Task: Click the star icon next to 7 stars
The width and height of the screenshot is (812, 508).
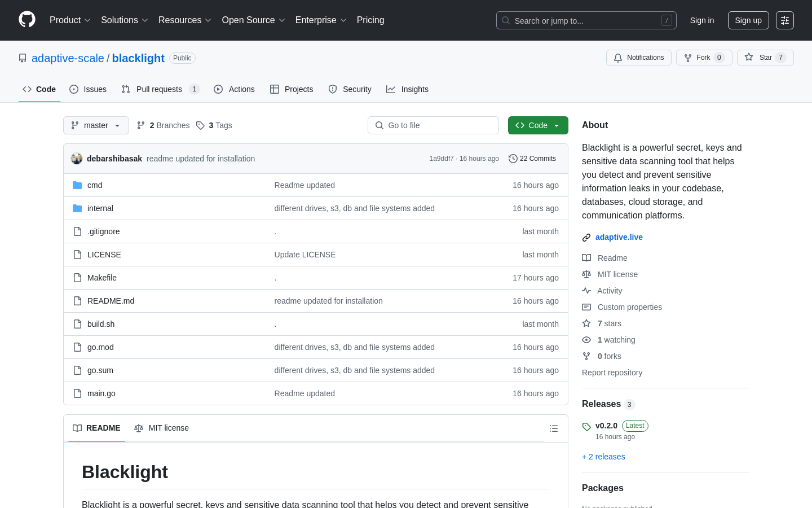Action: [586, 323]
